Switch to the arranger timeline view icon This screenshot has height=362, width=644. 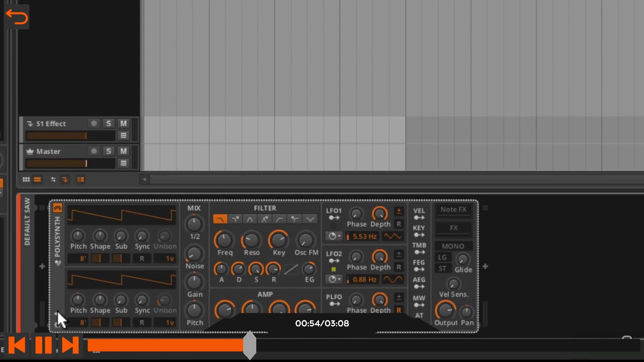(x=37, y=180)
